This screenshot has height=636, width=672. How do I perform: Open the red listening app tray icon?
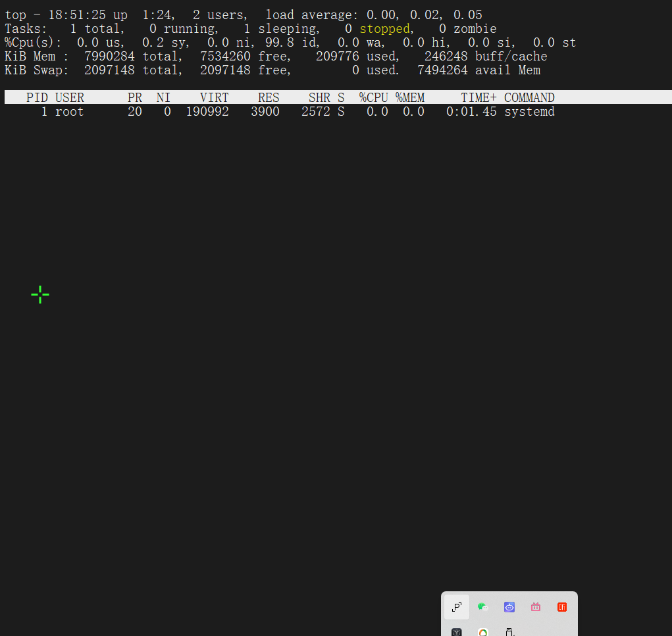coord(562,607)
